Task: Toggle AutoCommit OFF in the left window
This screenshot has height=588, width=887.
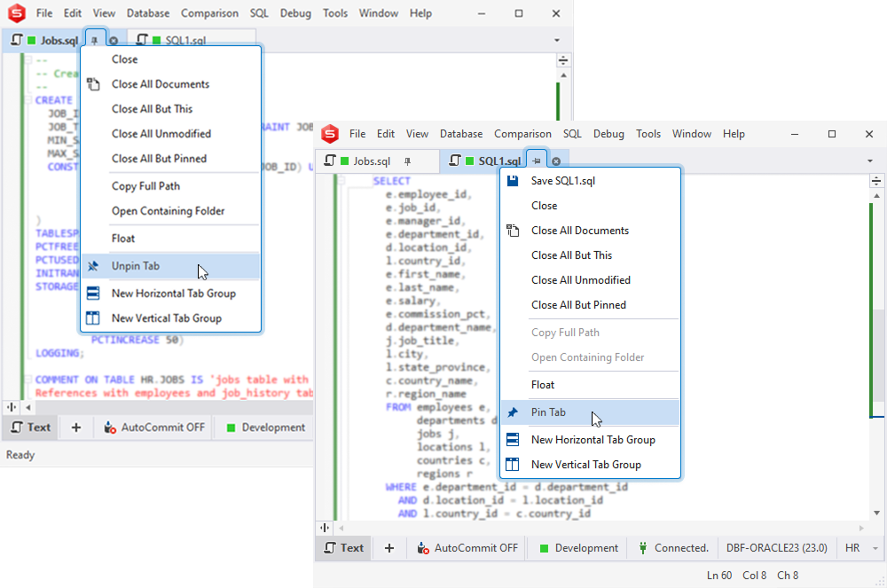Action: (x=153, y=428)
